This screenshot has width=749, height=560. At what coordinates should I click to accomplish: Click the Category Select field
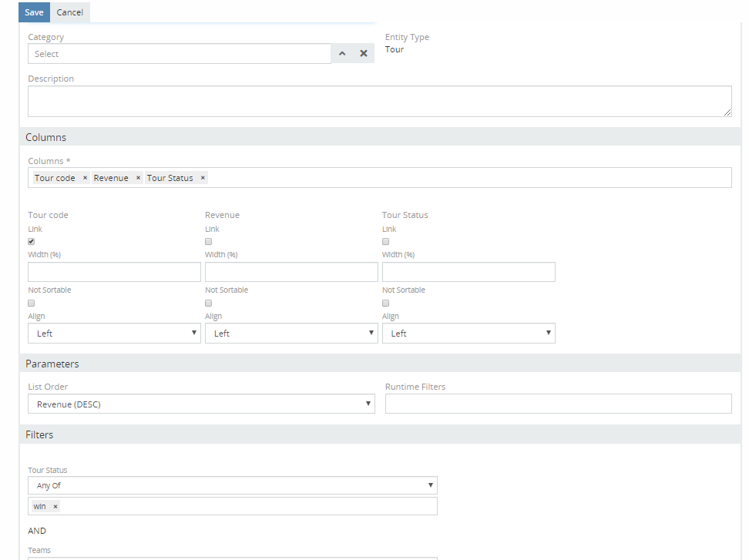click(179, 54)
